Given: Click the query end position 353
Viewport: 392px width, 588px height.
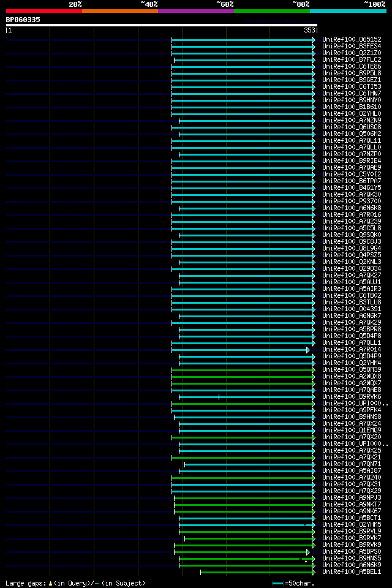Looking at the screenshot, I should click(309, 30).
